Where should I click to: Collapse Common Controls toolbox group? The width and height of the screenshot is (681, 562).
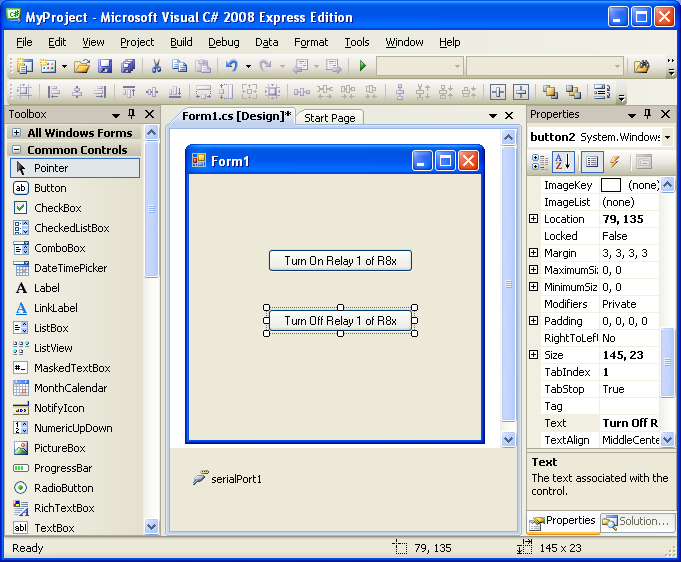(17, 149)
